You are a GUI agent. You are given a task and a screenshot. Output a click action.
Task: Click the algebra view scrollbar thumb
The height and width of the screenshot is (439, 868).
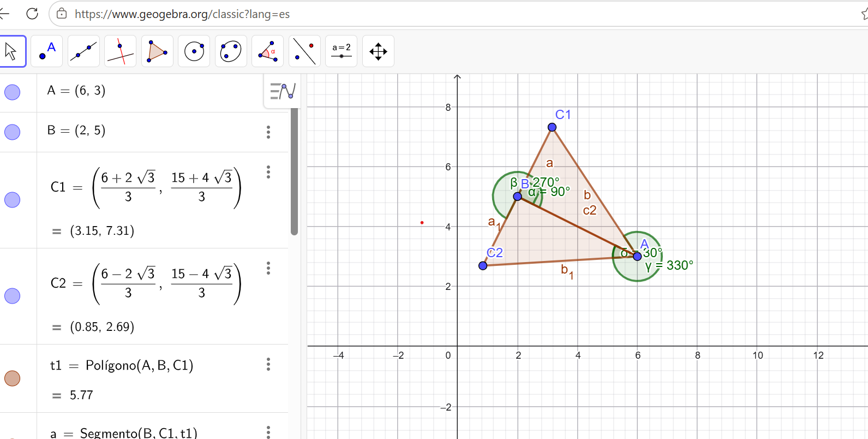coord(295,171)
